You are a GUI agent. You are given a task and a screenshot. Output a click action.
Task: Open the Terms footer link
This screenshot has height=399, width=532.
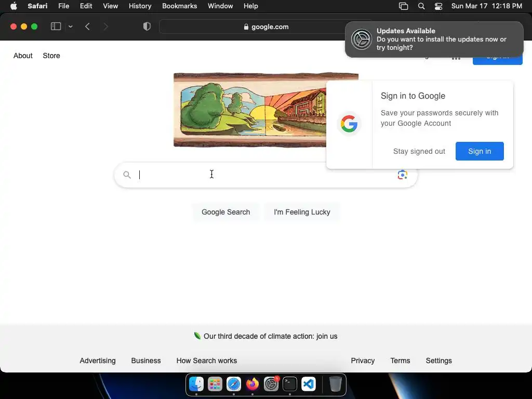tap(400, 361)
